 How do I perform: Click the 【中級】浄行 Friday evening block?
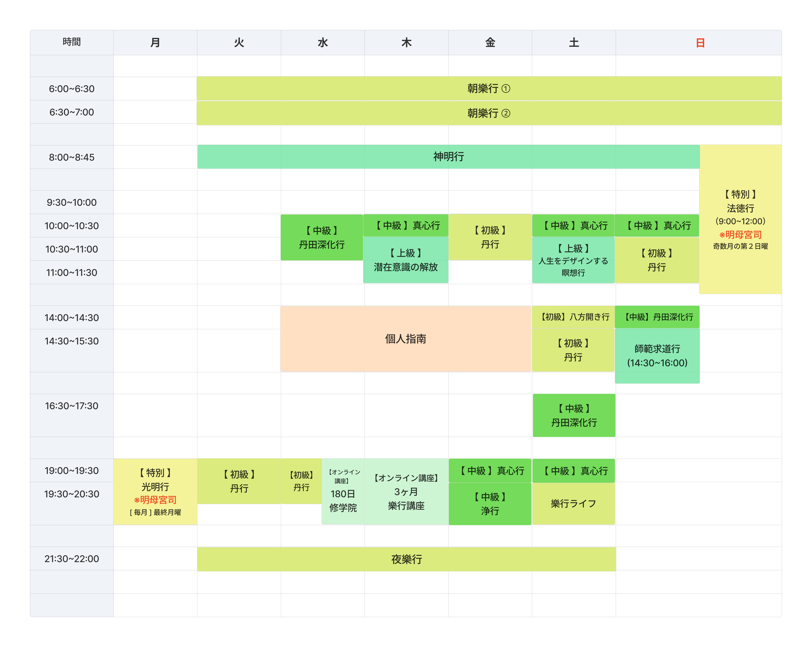pyautogui.click(x=490, y=504)
